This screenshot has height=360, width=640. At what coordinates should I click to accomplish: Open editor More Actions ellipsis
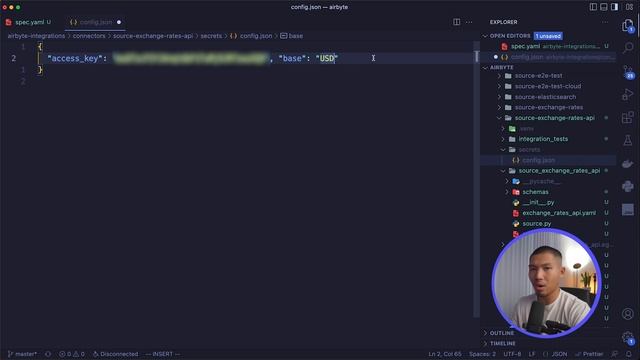tap(469, 22)
